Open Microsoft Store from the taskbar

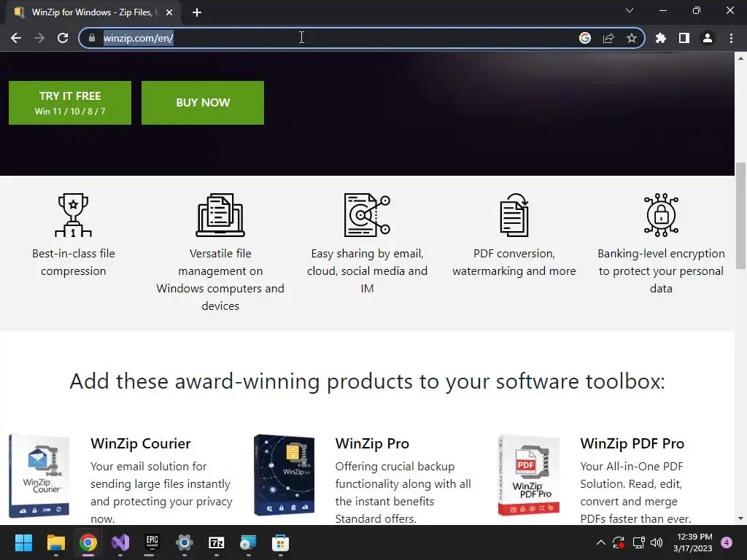point(281,542)
